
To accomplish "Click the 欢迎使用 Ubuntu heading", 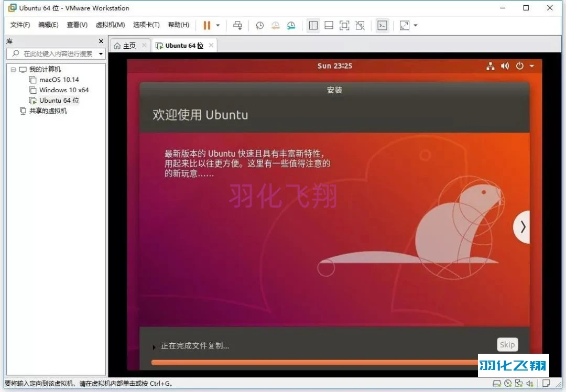I will tap(200, 115).
